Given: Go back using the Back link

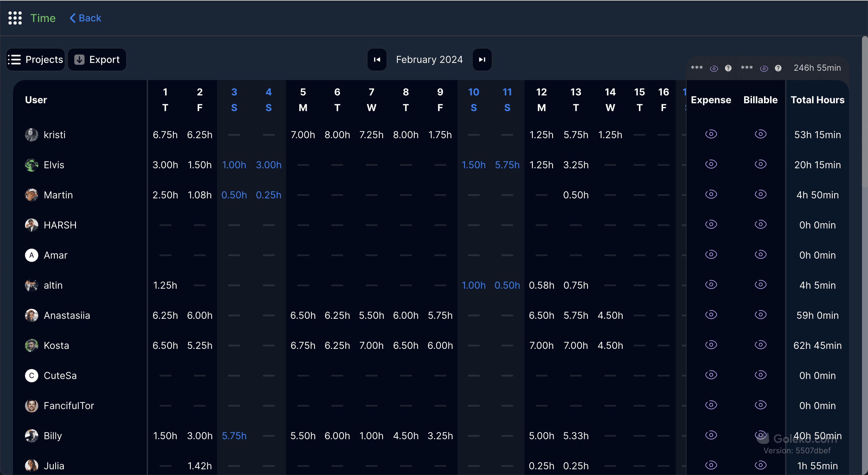Looking at the screenshot, I should [86, 18].
